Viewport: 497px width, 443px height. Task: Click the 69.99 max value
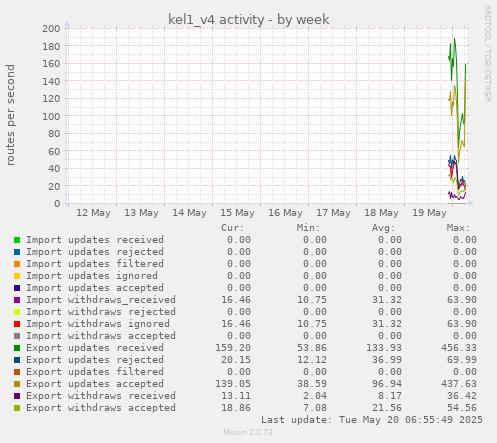tap(462, 360)
